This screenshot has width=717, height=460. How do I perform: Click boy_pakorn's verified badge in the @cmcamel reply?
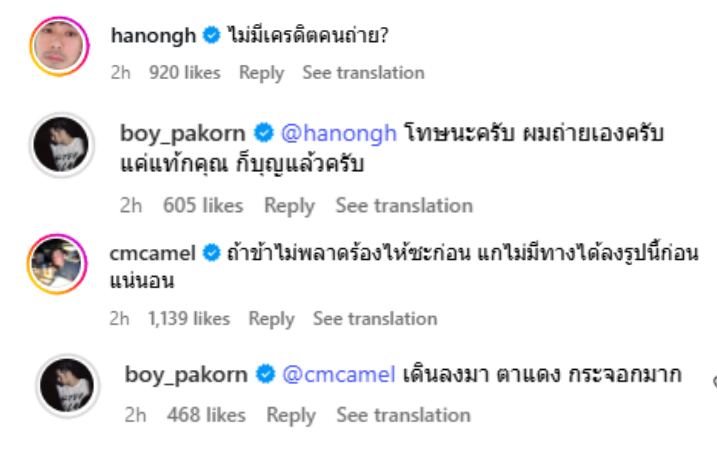(265, 375)
